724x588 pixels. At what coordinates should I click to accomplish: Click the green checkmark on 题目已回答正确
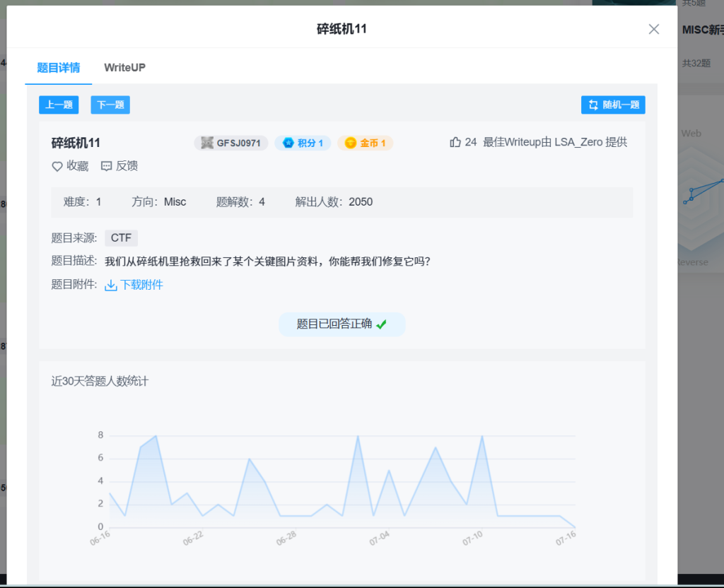(x=382, y=324)
